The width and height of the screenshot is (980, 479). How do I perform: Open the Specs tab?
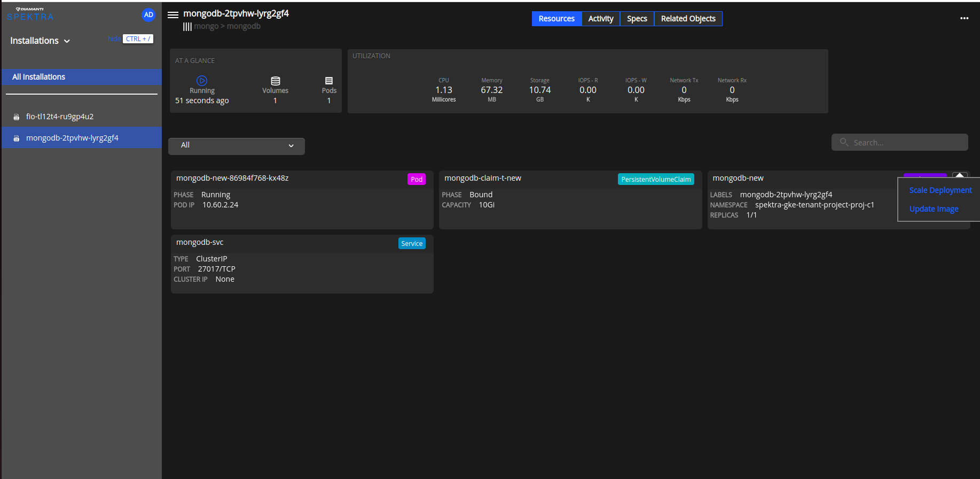[x=637, y=19]
